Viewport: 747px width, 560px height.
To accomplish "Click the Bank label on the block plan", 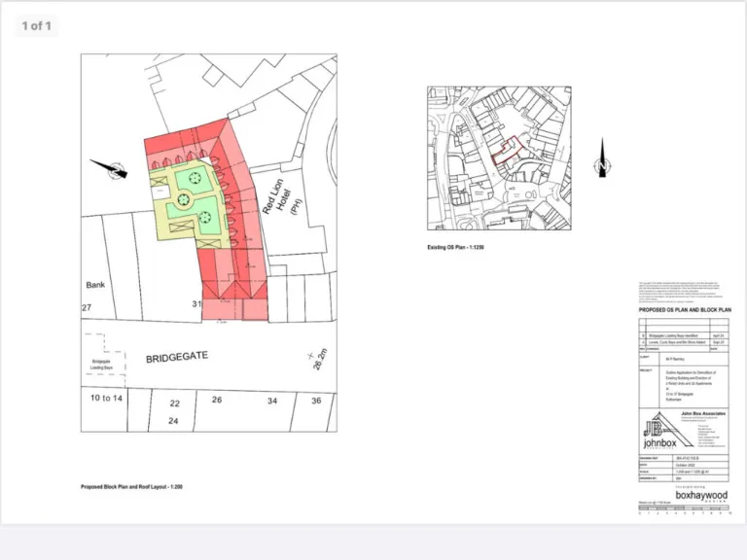I will 94,285.
